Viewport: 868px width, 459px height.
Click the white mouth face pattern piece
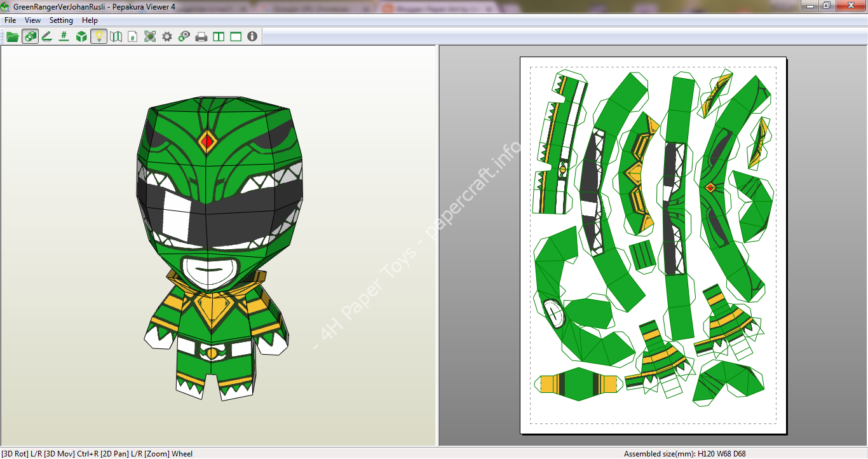(555, 313)
